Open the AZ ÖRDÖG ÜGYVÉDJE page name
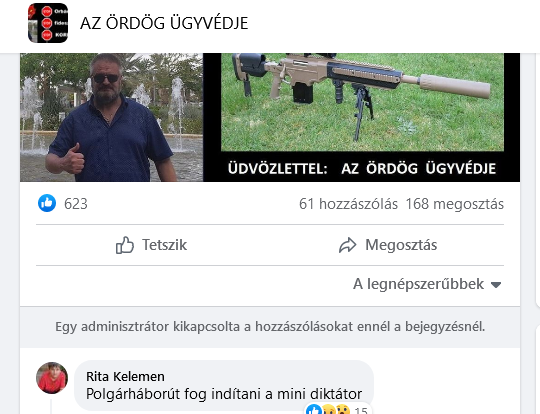Image resolution: width=540 pixels, height=414 pixels. coord(164,23)
